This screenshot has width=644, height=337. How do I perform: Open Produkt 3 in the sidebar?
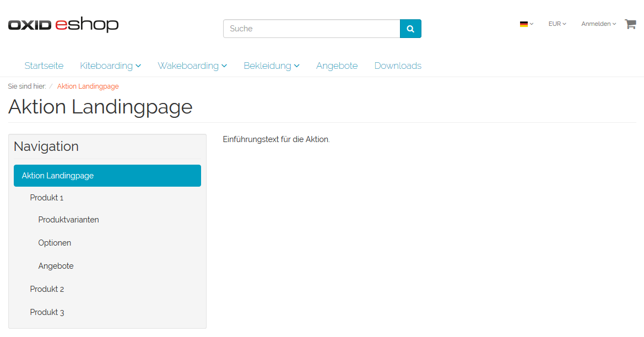[47, 312]
